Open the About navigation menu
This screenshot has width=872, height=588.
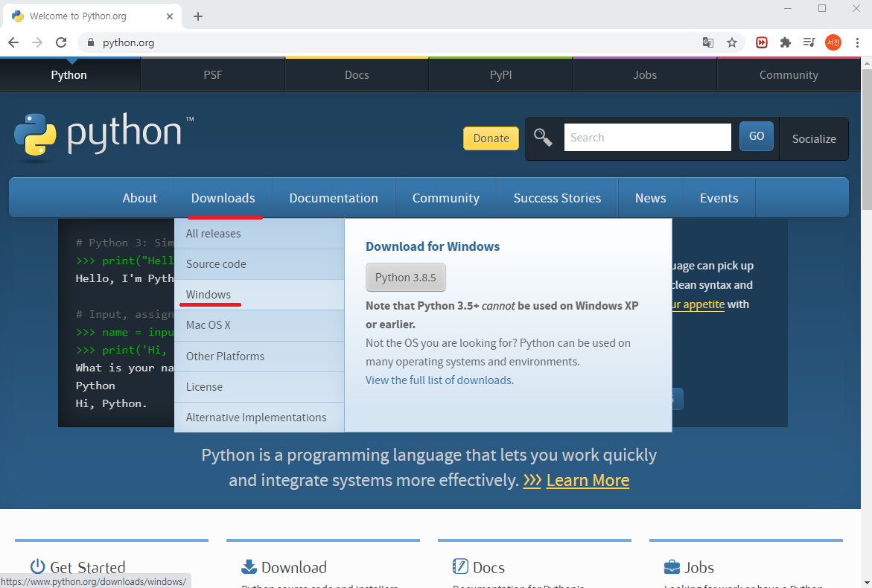139,198
